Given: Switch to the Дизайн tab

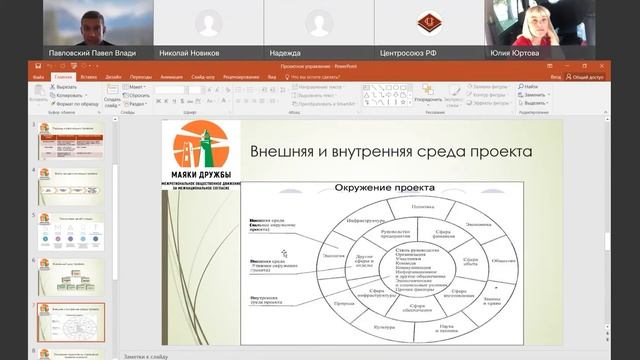Looking at the screenshot, I should (113, 77).
